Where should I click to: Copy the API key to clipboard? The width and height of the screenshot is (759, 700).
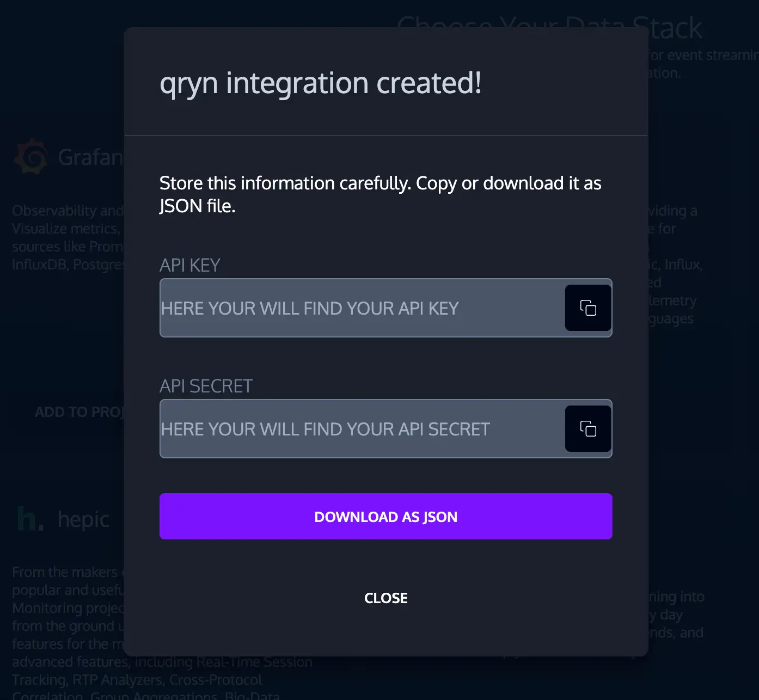(588, 308)
